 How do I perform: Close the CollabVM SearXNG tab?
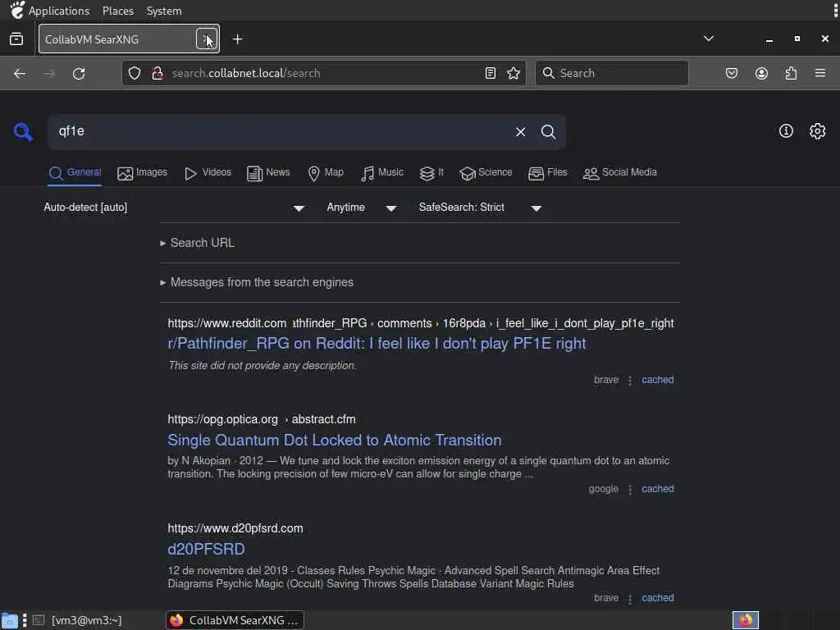click(x=206, y=39)
